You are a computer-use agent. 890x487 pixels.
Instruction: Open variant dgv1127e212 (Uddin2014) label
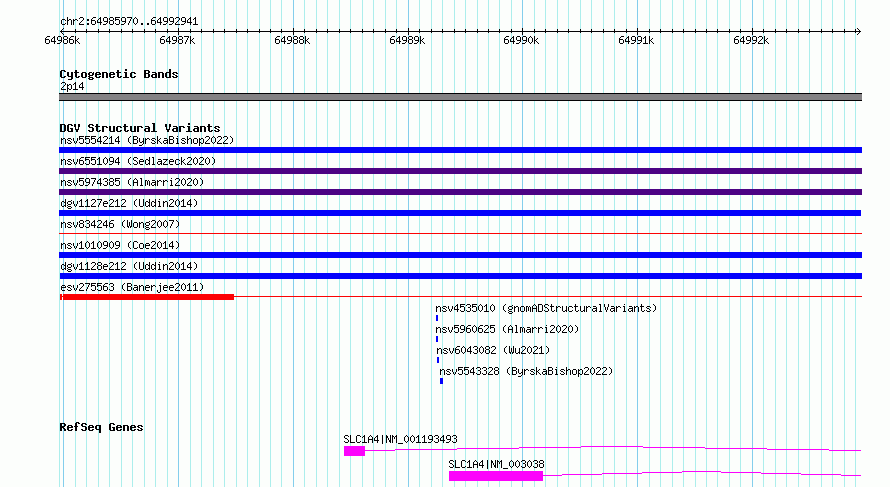[129, 203]
